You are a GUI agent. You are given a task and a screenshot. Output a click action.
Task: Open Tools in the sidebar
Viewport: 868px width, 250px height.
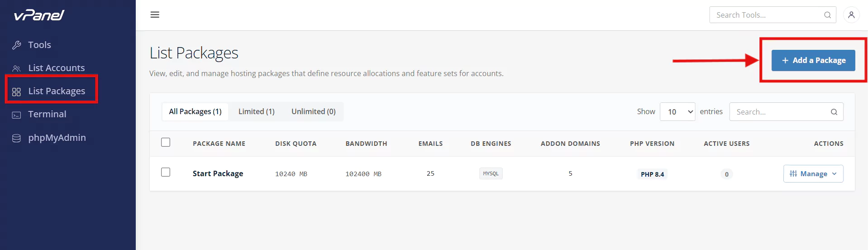click(39, 45)
